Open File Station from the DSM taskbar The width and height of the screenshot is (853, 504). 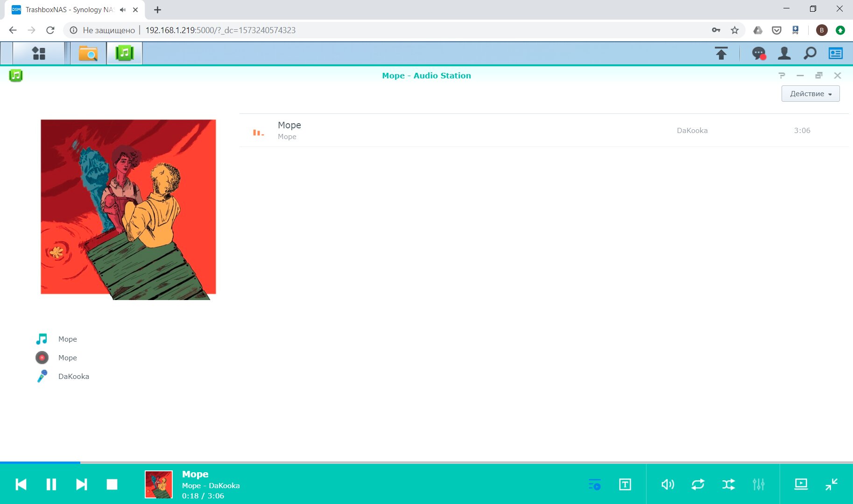point(88,53)
